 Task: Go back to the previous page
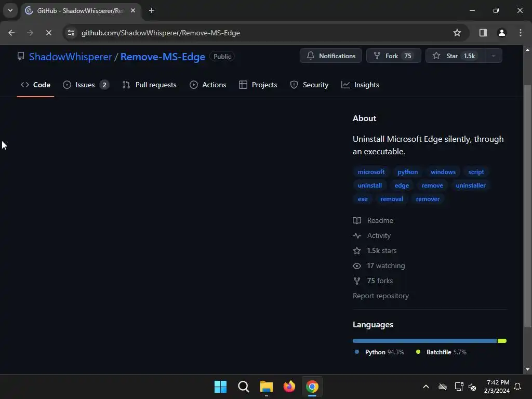point(11,33)
